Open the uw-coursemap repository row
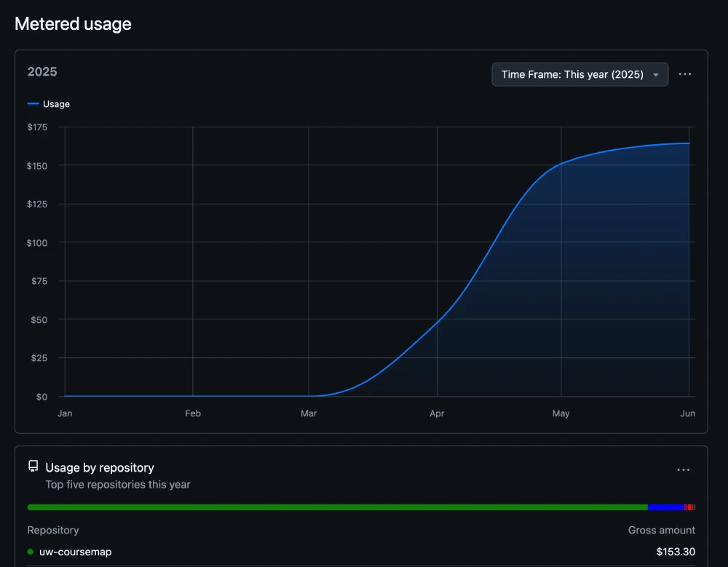 coord(361,552)
